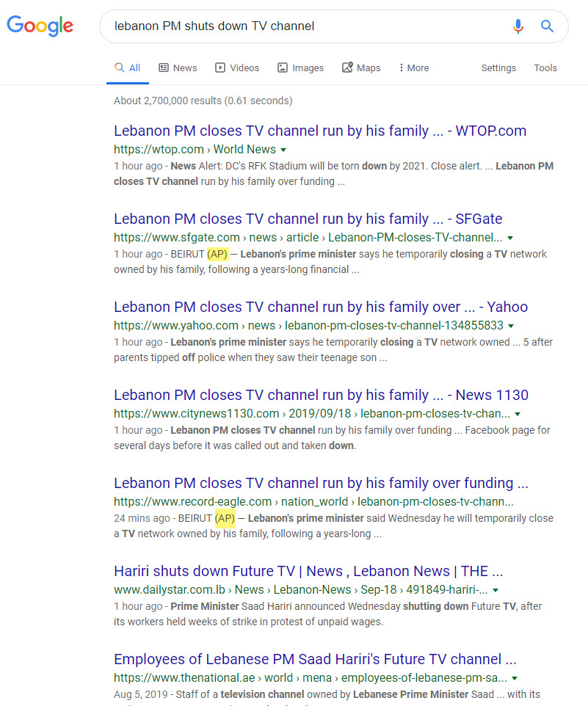Activate voice search microphone icon
Image resolution: width=588 pixels, height=706 pixels.
(x=518, y=26)
